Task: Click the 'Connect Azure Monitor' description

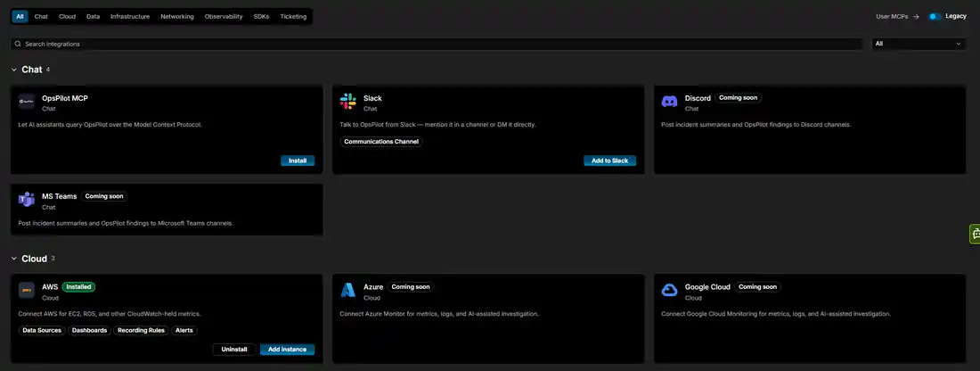Action: click(439, 313)
